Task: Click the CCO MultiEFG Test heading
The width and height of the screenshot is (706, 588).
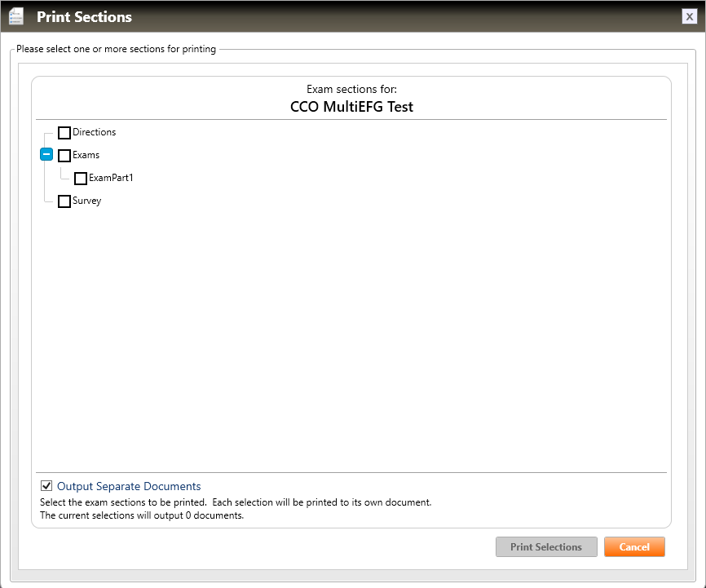Action: click(351, 107)
